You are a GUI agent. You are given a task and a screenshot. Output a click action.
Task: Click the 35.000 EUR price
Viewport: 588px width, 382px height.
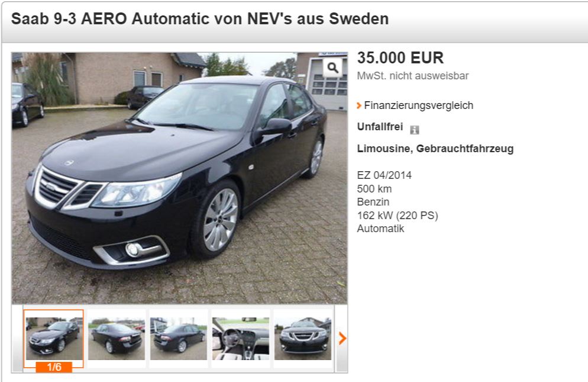400,58
